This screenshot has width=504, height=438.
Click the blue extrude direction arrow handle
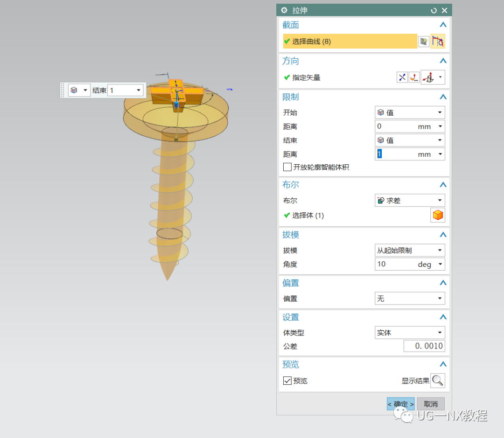tap(176, 105)
